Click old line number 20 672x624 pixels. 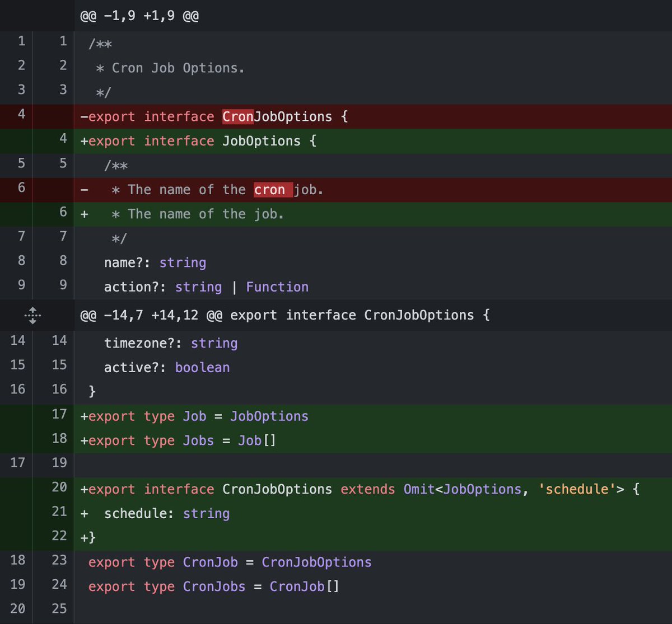(x=18, y=608)
